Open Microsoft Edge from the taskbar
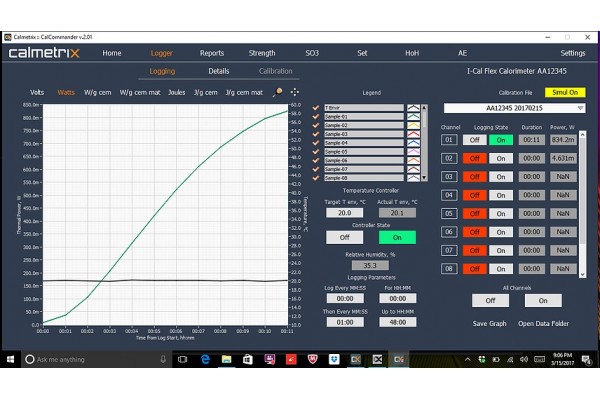The height and width of the screenshot is (400, 600). pyautogui.click(x=205, y=359)
